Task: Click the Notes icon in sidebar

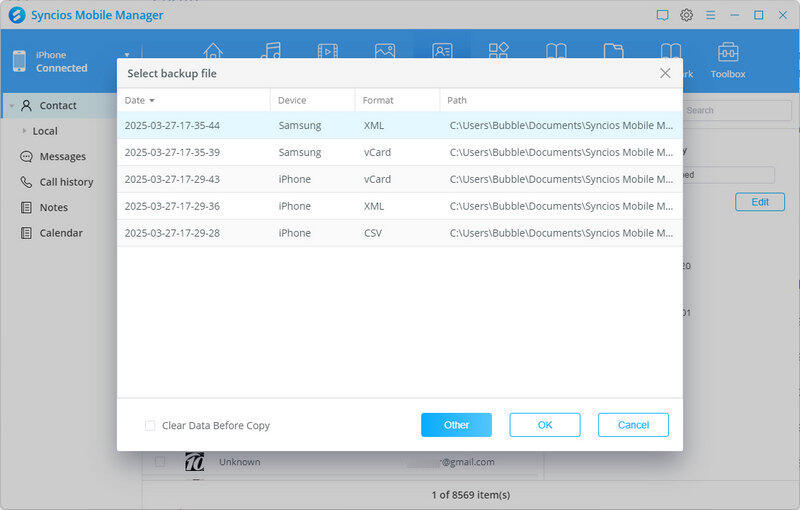Action: click(x=27, y=208)
